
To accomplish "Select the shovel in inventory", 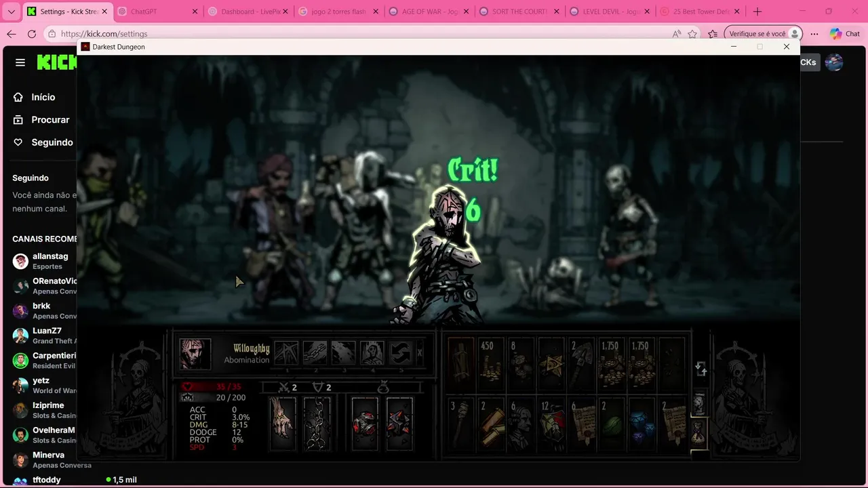I will pos(582,365).
